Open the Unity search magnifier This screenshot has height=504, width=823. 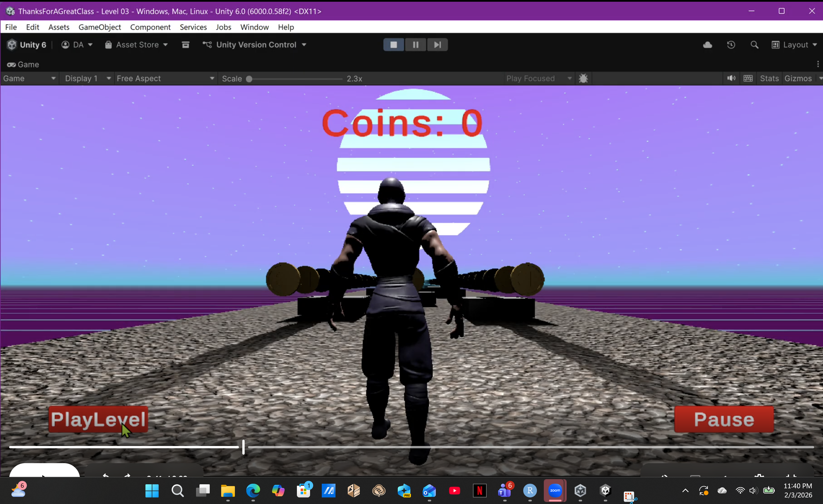pos(754,45)
